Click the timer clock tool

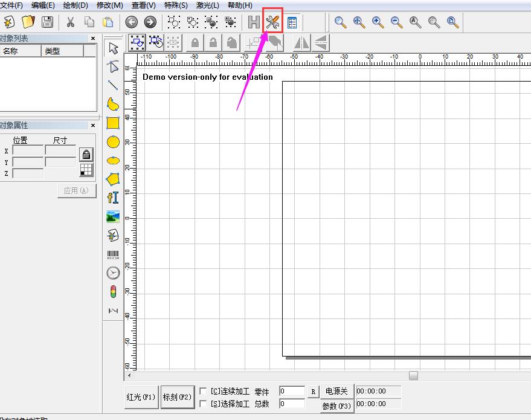pyautogui.click(x=113, y=273)
